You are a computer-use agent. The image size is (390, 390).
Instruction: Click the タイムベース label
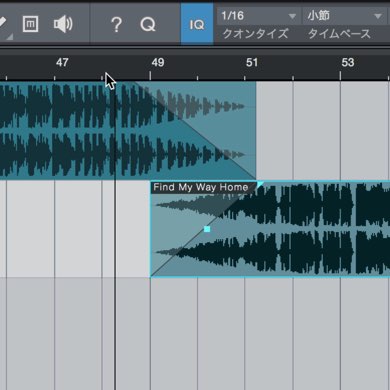click(x=339, y=34)
